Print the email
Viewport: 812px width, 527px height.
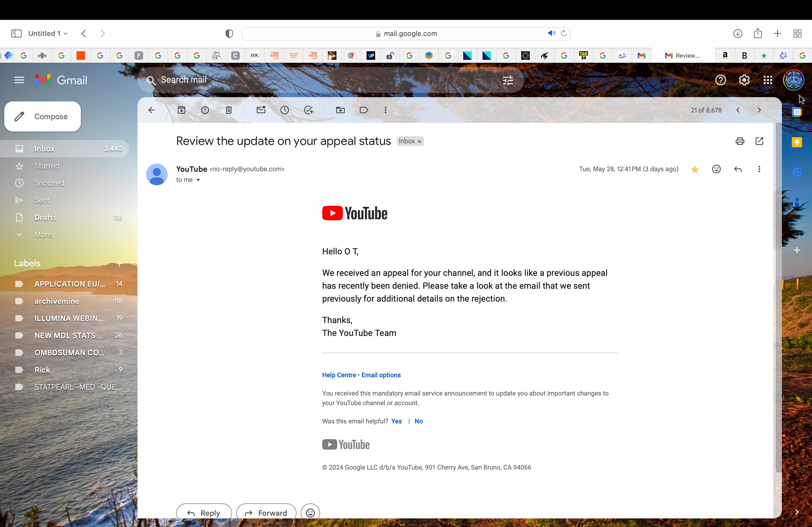coord(740,141)
